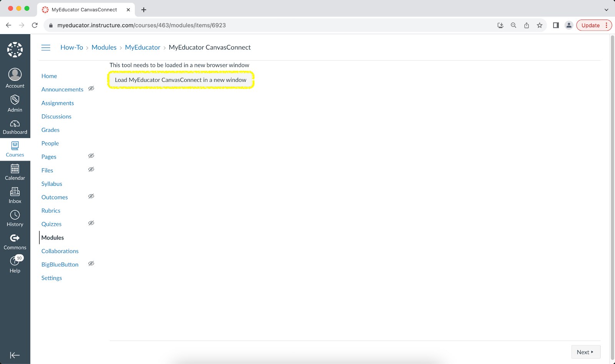Open a new browser tab
The image size is (615, 364).
point(144,10)
